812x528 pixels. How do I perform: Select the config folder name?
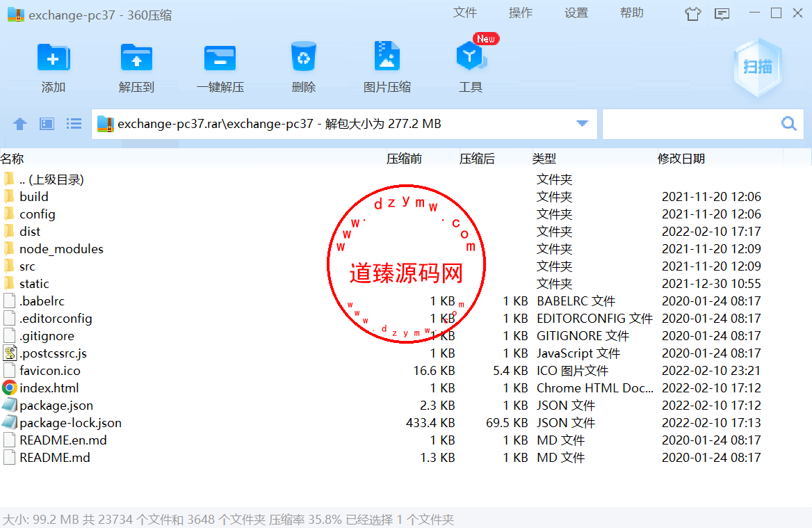pos(38,214)
